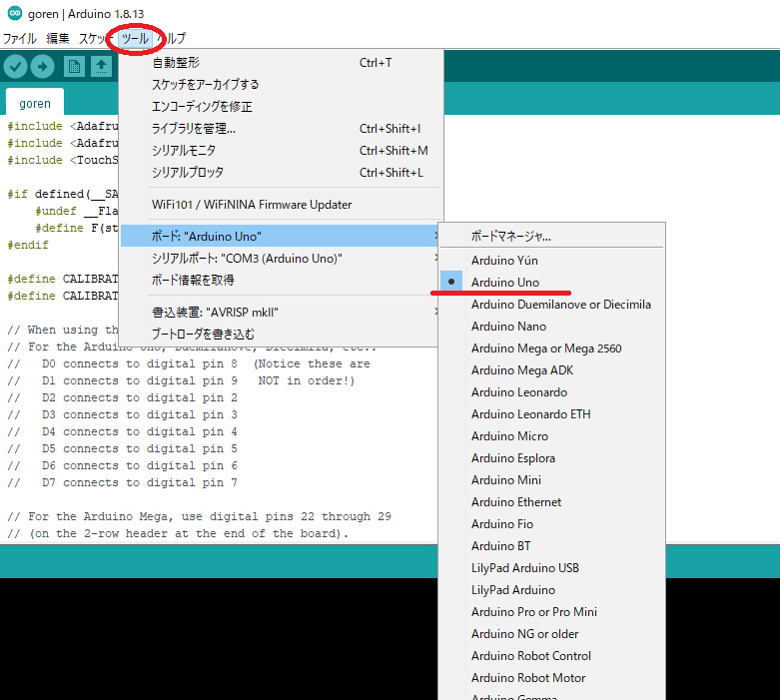Expand the ボード: "Arduino Uno" submenu
The height and width of the screenshot is (700, 780).
point(280,236)
